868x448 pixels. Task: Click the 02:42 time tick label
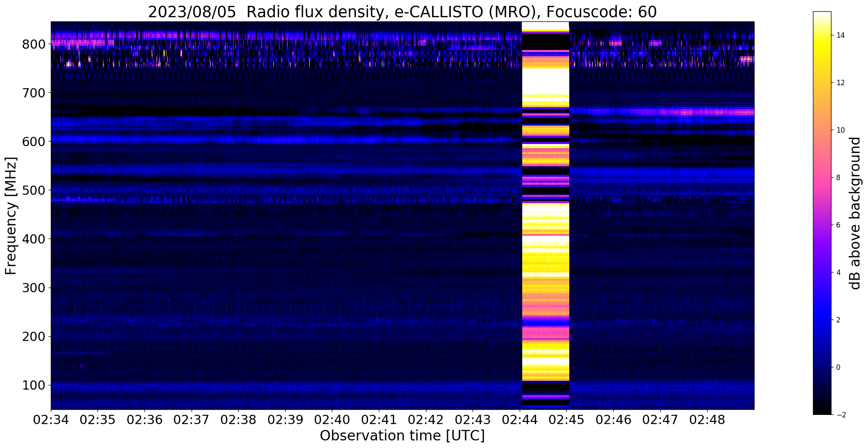pos(426,420)
